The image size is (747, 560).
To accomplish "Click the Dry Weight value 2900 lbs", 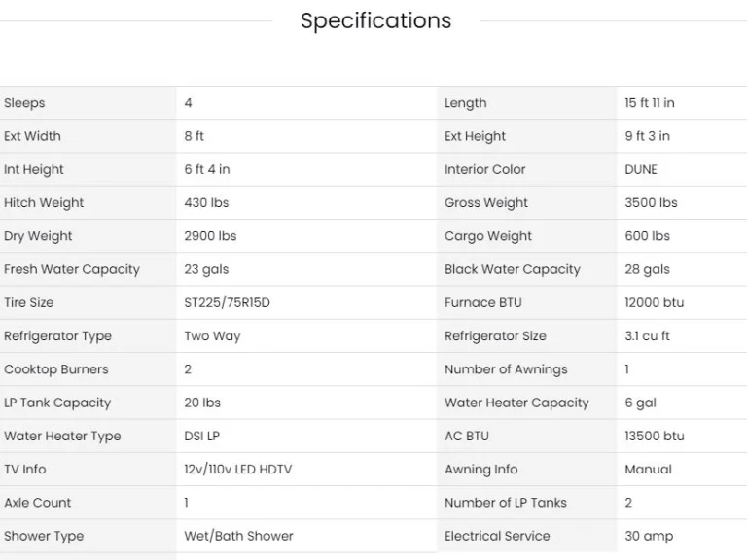I will point(210,236).
